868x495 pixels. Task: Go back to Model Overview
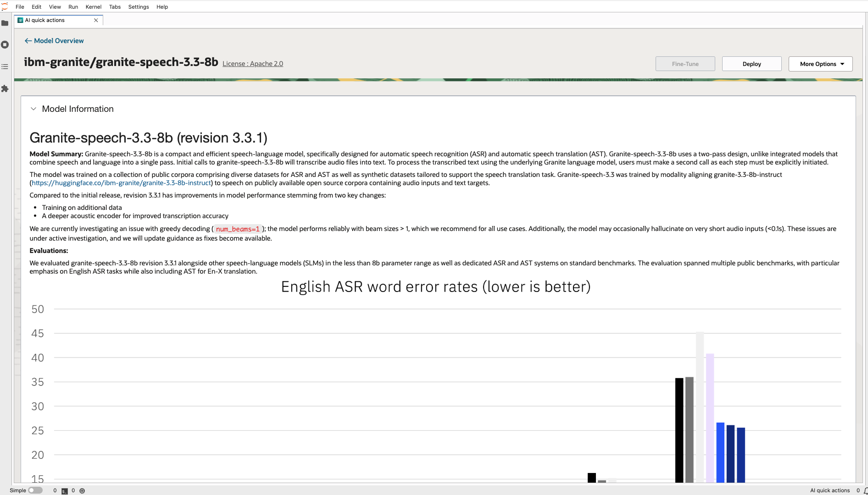[x=59, y=41]
